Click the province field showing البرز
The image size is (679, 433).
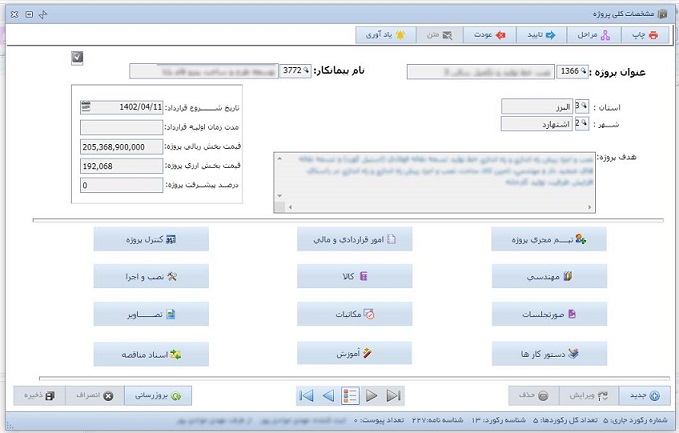537,107
